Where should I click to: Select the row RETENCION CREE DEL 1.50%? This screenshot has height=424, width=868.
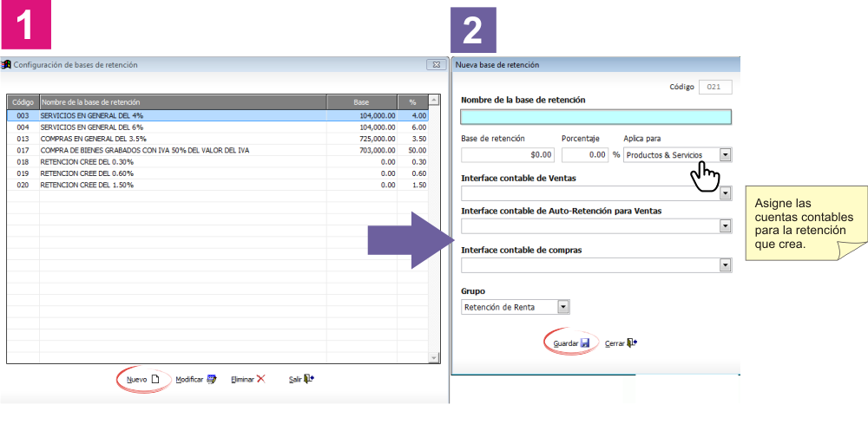coord(218,186)
